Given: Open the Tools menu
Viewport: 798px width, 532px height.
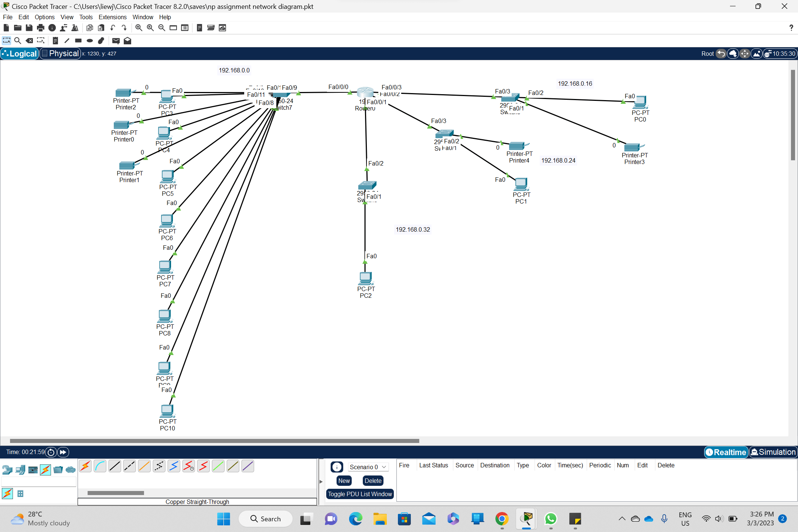Looking at the screenshot, I should point(86,17).
